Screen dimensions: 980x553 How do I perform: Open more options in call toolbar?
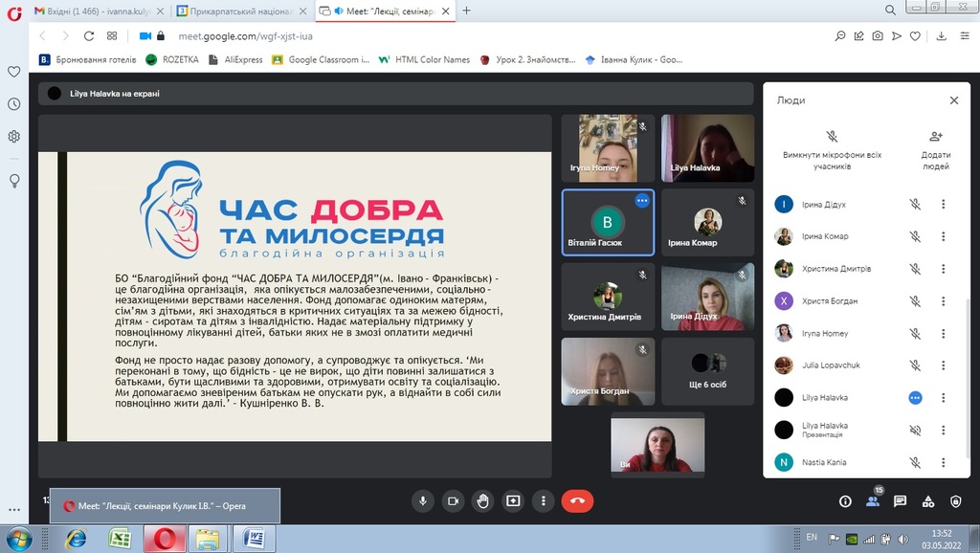(544, 500)
